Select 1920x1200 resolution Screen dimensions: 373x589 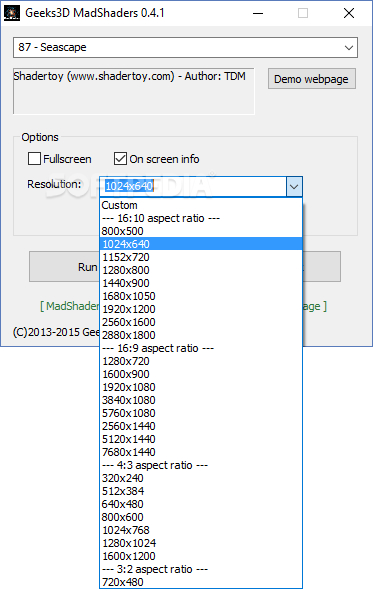(x=201, y=309)
